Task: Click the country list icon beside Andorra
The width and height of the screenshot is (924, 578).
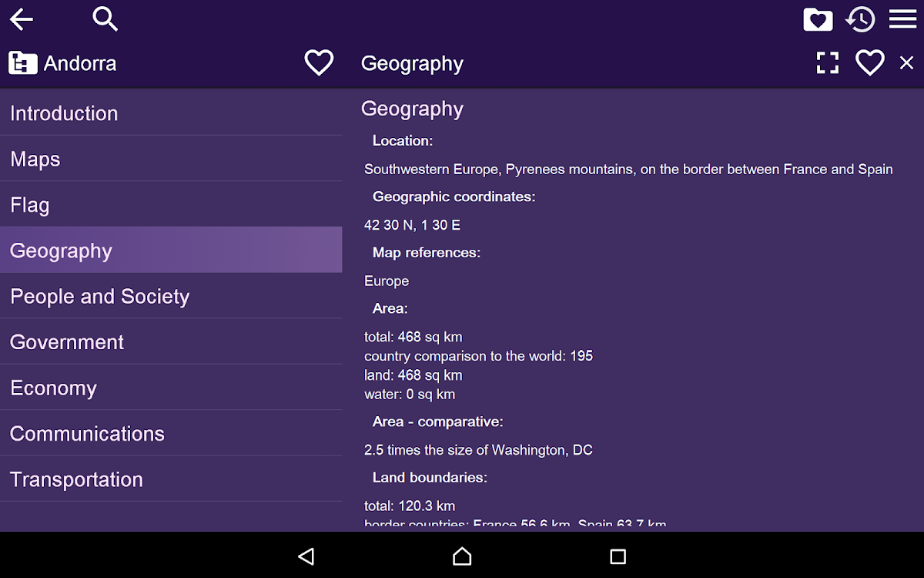Action: pyautogui.click(x=23, y=63)
